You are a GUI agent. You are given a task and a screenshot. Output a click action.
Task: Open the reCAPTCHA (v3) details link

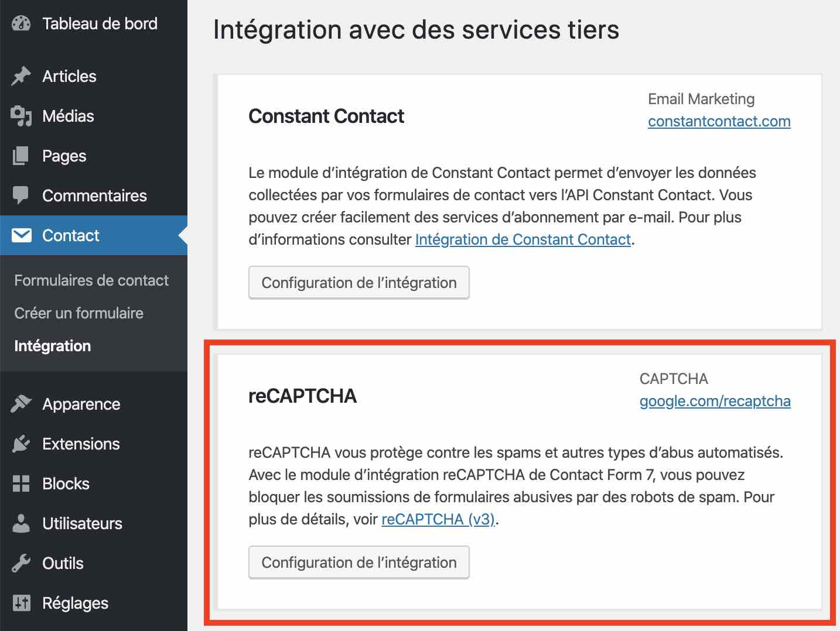coord(438,519)
